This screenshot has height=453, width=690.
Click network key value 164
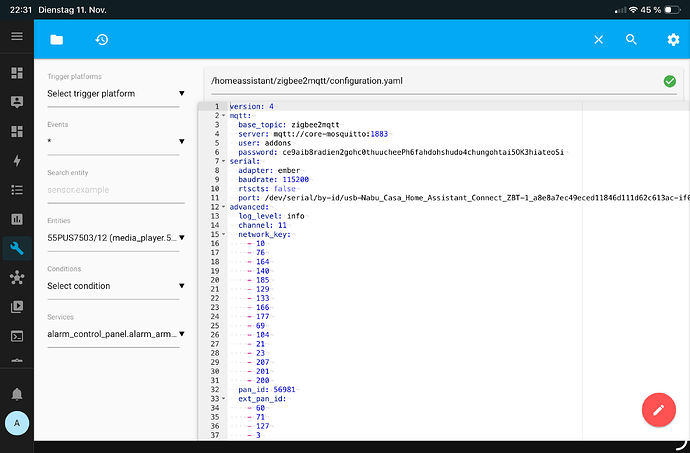(263, 262)
